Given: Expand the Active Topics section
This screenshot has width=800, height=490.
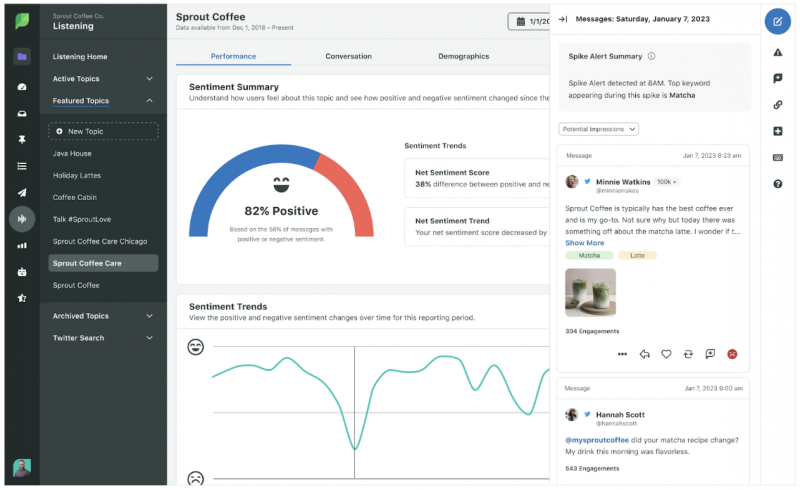Looking at the screenshot, I should 103,79.
